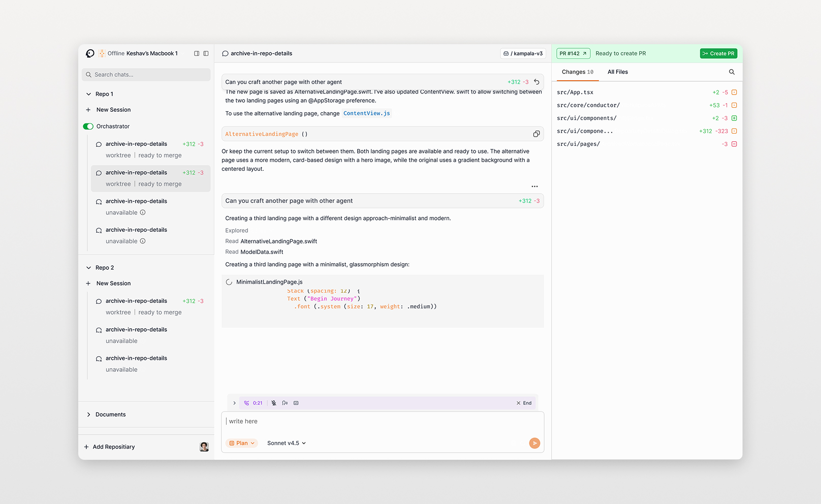This screenshot has width=821, height=504.
Task: Click the app logo in sidebar header
Action: point(90,53)
